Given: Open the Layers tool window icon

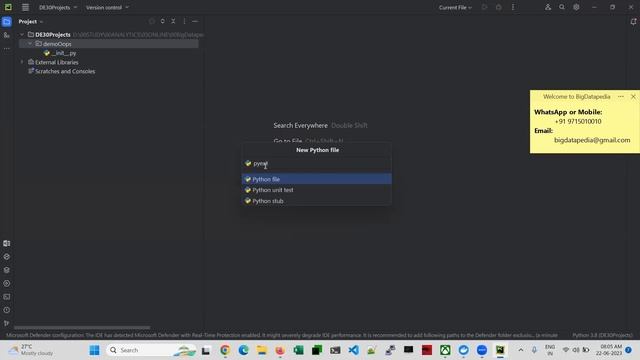Looking at the screenshot, I should [7, 270].
